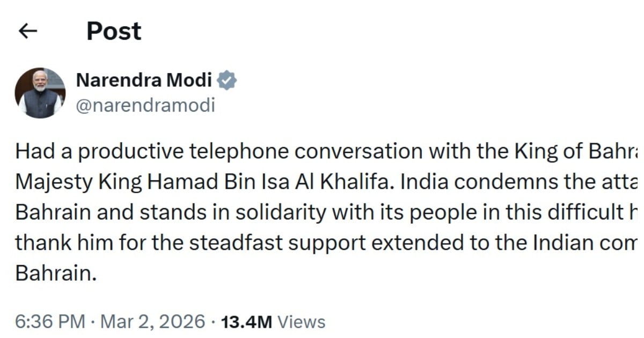Click the "13.4M" view count
Image resolution: width=644 pixels, height=338 pixels.
pyautogui.click(x=247, y=322)
